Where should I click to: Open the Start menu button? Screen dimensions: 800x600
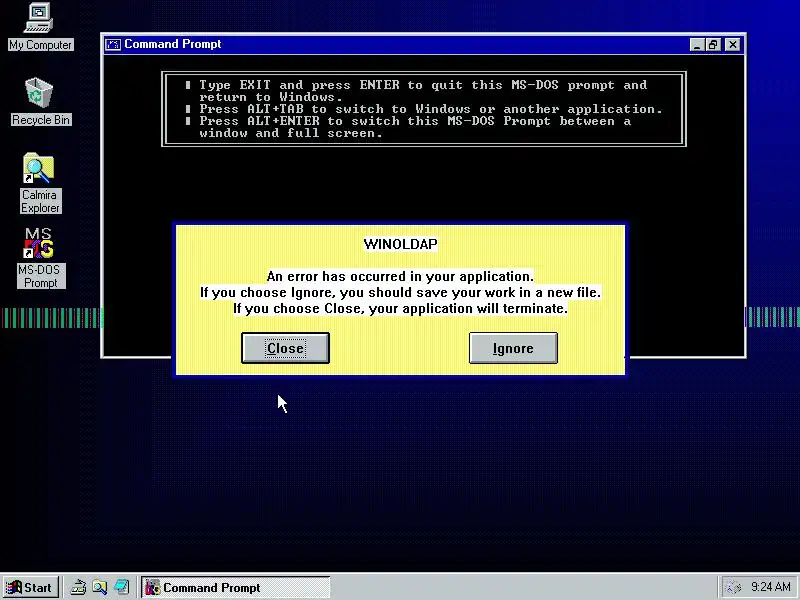30,587
